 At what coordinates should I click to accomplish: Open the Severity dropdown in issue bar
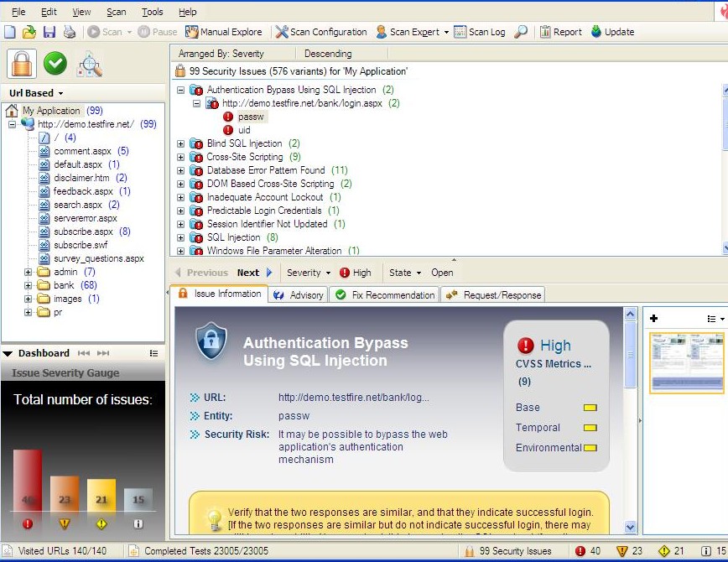pos(308,273)
